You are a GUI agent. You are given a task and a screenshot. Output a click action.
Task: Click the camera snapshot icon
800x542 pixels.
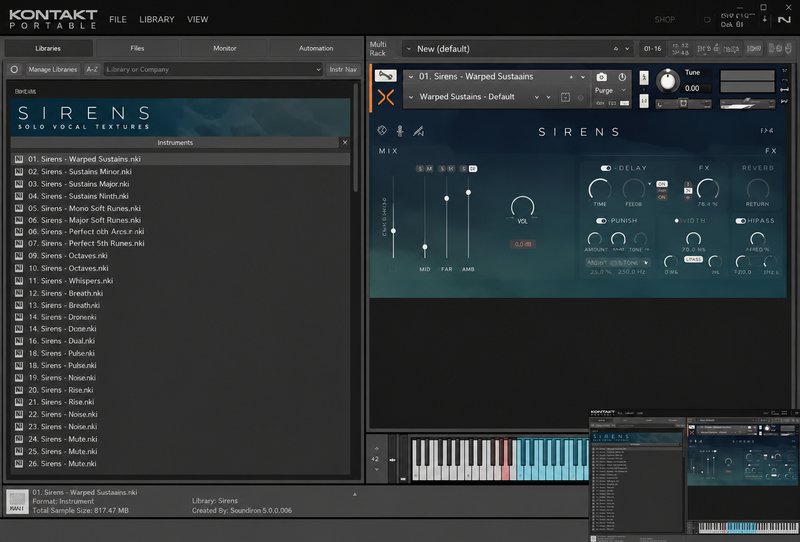pos(602,77)
